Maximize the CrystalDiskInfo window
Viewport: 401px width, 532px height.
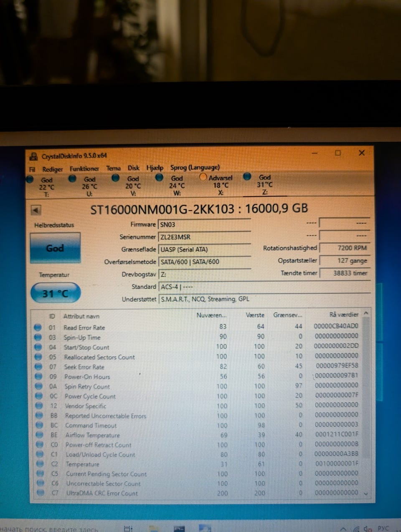pos(338,153)
